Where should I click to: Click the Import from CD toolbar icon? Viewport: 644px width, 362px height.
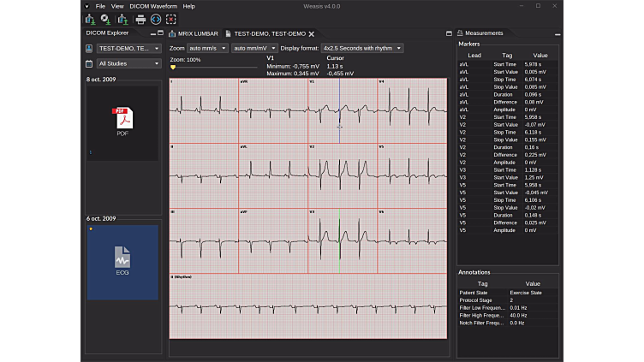click(x=104, y=19)
